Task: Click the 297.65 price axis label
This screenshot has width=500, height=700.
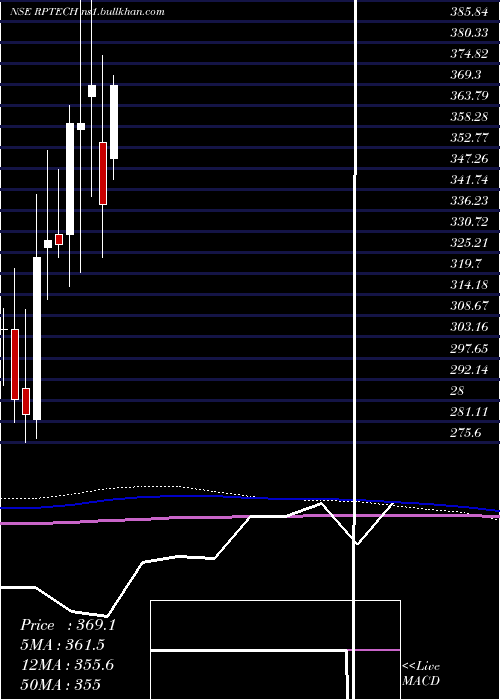Action: (x=469, y=348)
